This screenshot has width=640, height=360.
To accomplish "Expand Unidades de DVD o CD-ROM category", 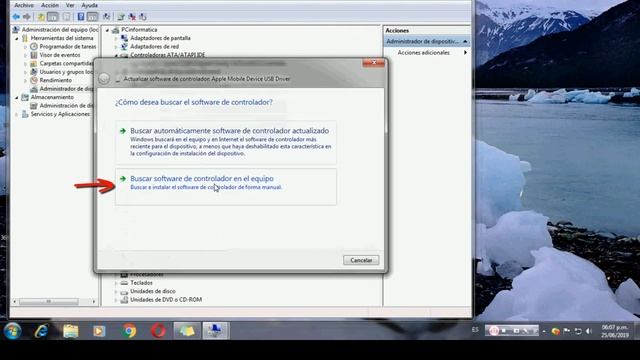I will [116, 300].
